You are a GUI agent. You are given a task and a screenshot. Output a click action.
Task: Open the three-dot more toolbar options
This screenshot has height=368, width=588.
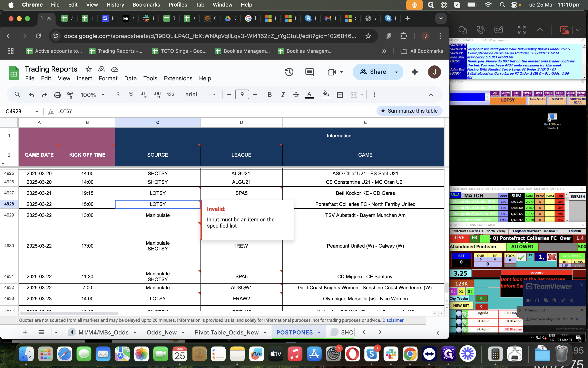coord(374,94)
